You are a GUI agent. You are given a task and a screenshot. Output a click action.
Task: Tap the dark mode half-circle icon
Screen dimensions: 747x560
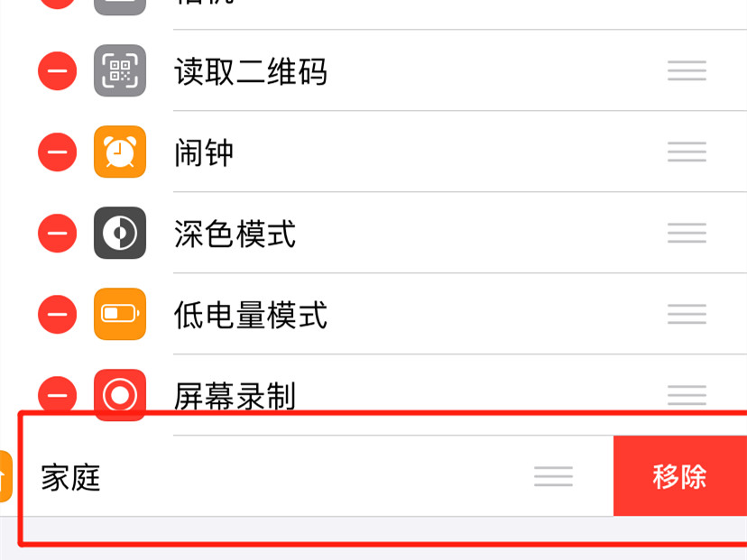[120, 233]
